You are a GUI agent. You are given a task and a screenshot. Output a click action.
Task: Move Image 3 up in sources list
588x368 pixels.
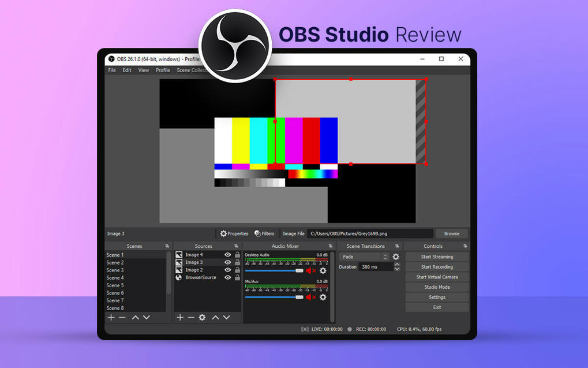tap(215, 317)
